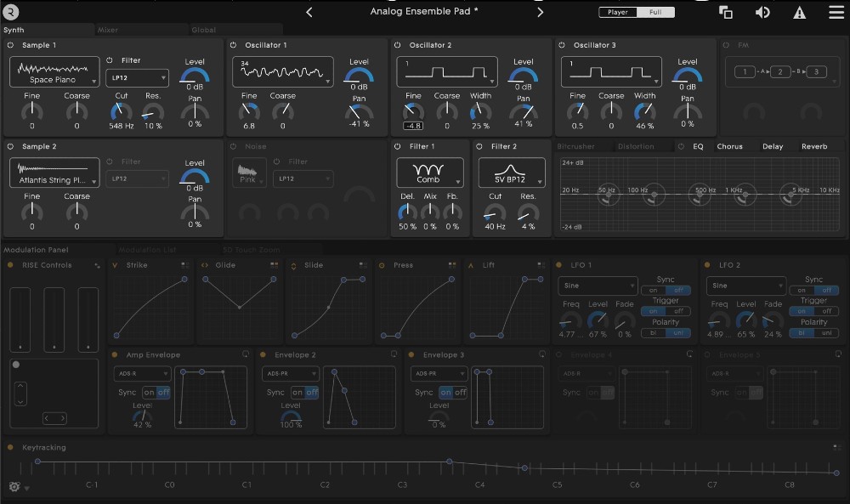
Task: Toggle Oscillator 1 power button
Action: pos(235,45)
